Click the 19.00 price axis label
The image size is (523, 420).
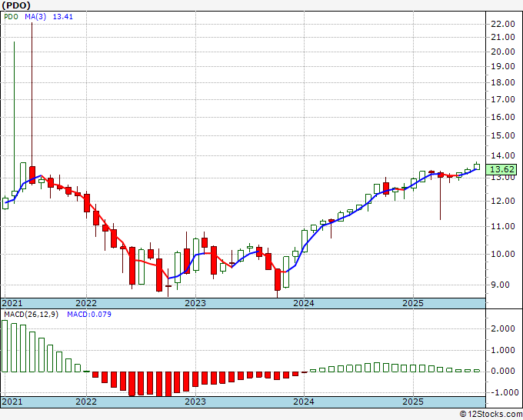[x=503, y=66]
